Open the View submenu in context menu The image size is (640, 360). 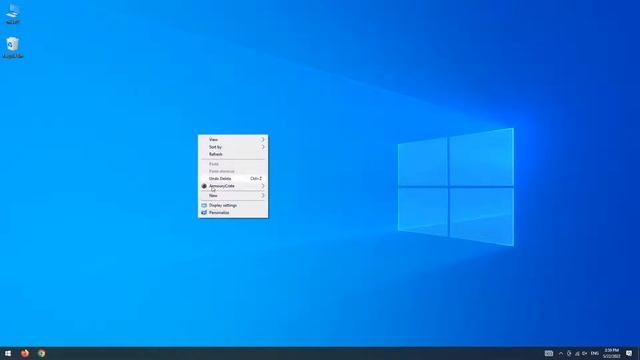pos(233,140)
